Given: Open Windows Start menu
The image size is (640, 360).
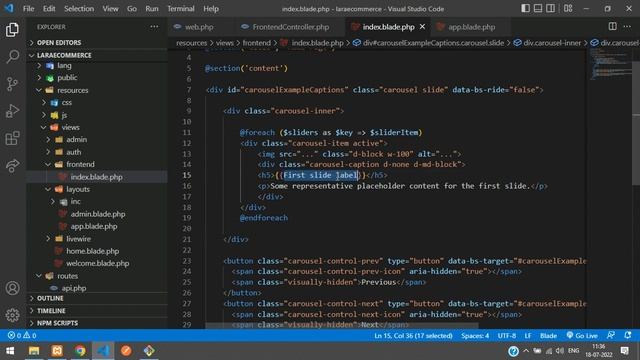Looking at the screenshot, I should pos(10,351).
